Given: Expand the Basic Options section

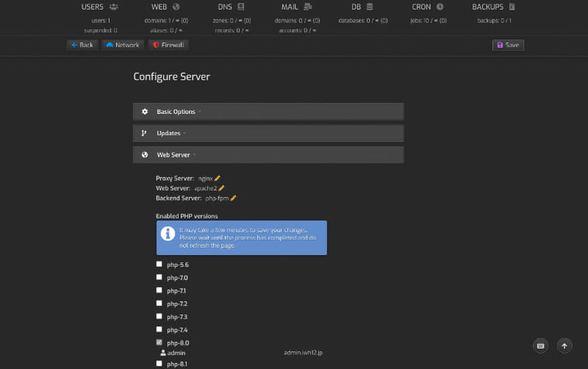Looking at the screenshot, I should pyautogui.click(x=268, y=112).
